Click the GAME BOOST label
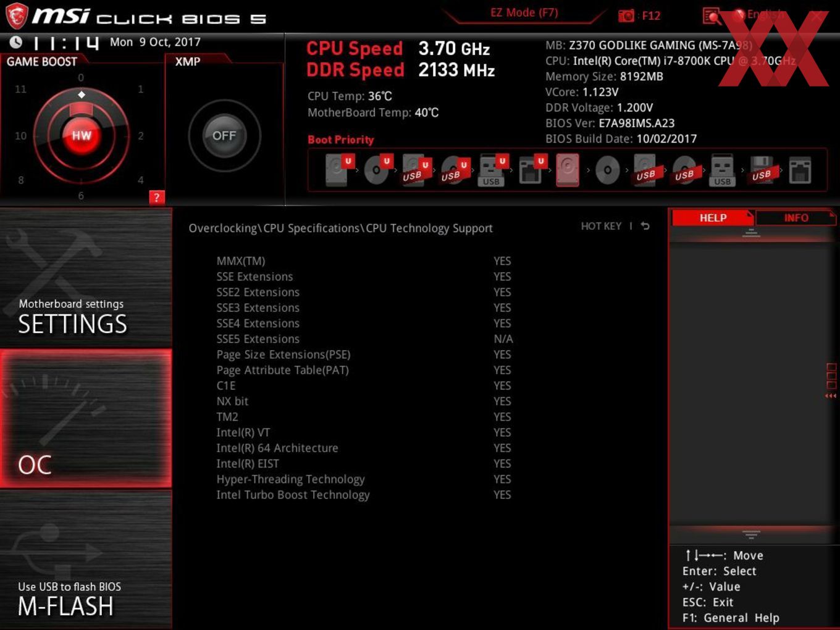This screenshot has height=630, width=840. [x=42, y=61]
